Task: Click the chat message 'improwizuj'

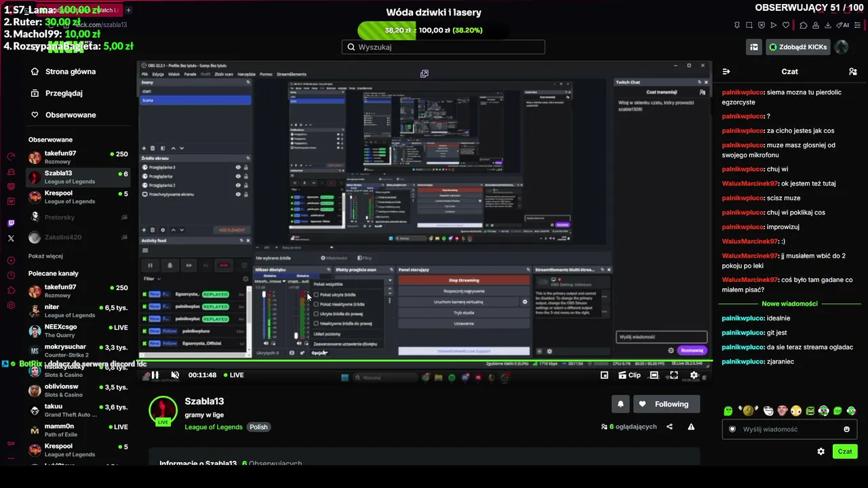Action: point(783,227)
